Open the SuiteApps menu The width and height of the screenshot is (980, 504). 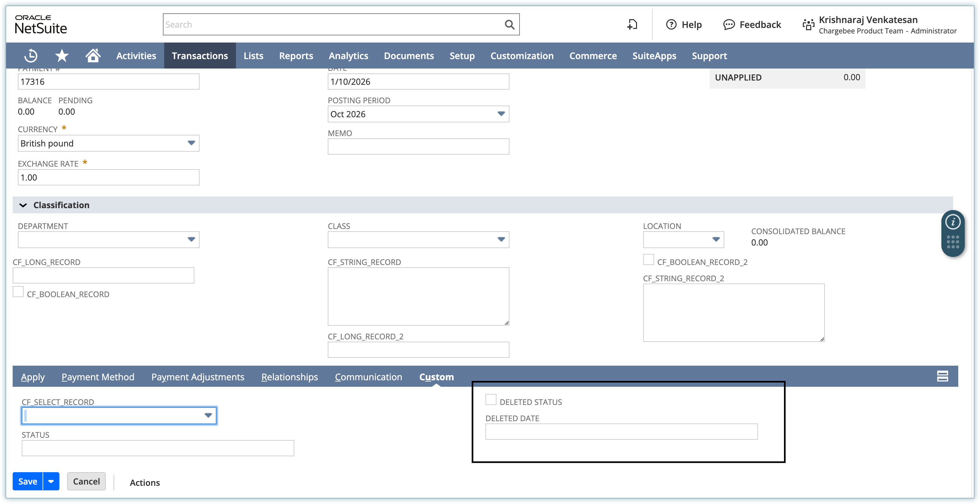[x=654, y=56]
